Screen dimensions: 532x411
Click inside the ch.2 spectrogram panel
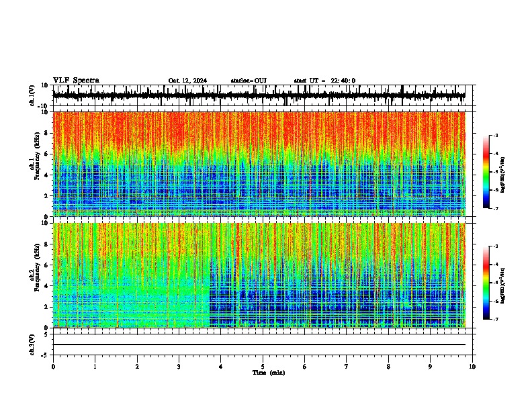(x=259, y=275)
